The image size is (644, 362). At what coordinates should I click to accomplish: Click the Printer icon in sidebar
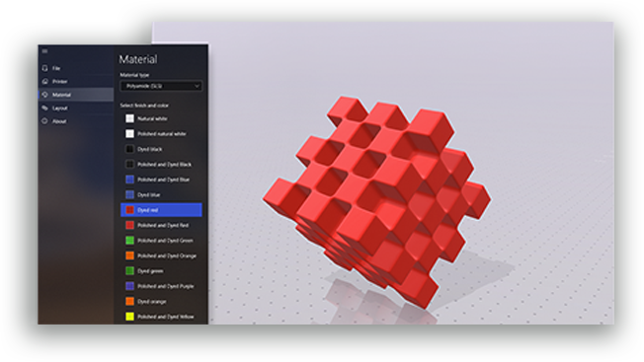pos(45,81)
